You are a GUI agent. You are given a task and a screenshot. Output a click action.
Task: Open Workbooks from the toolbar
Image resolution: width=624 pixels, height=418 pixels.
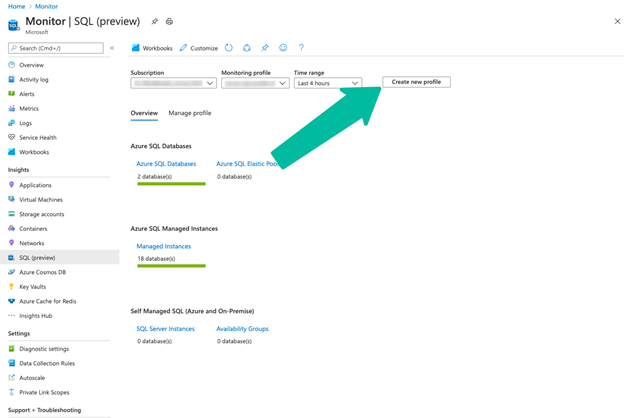pos(152,48)
